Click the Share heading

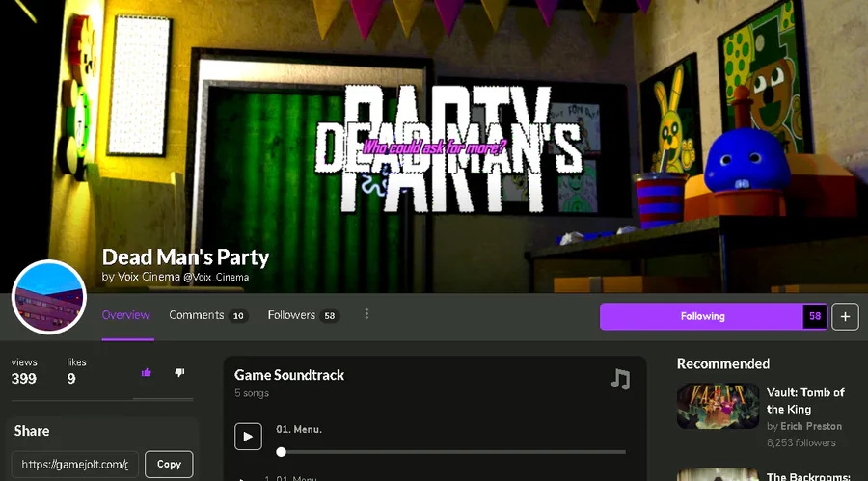[32, 431]
